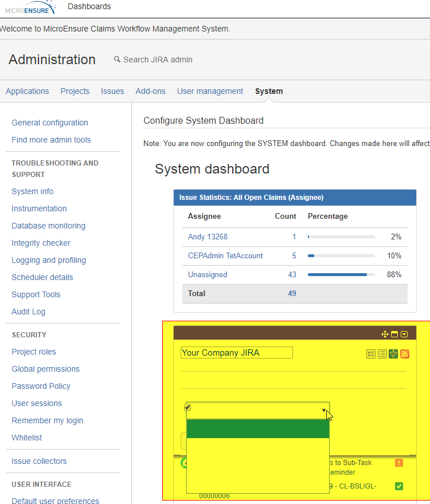Expand the gadget combo box arrow
This screenshot has width=430, height=504.
point(324,411)
